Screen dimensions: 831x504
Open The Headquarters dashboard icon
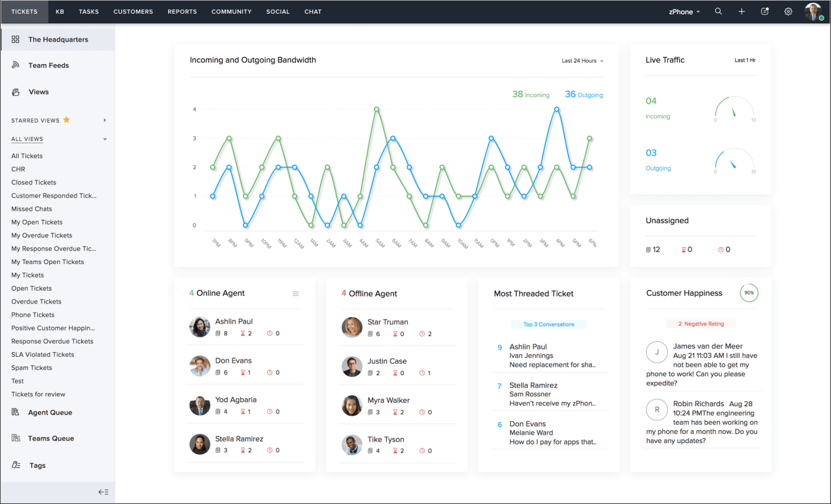[x=15, y=39]
